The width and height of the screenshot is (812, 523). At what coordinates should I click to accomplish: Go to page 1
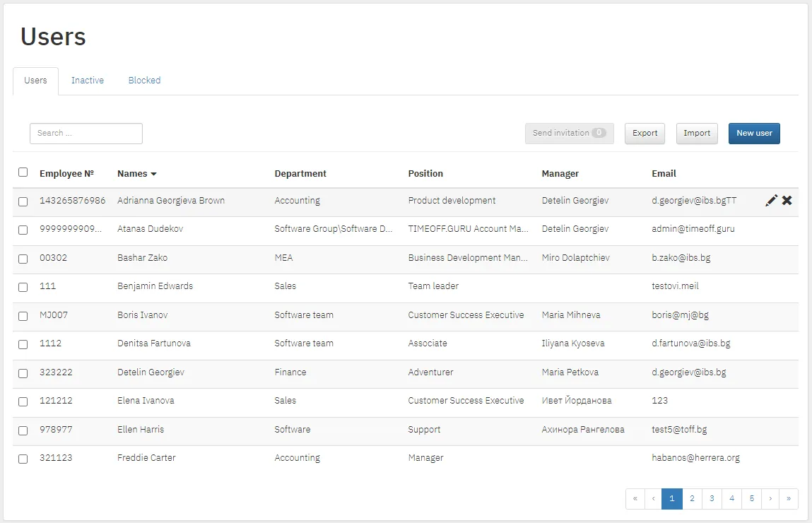pos(671,499)
